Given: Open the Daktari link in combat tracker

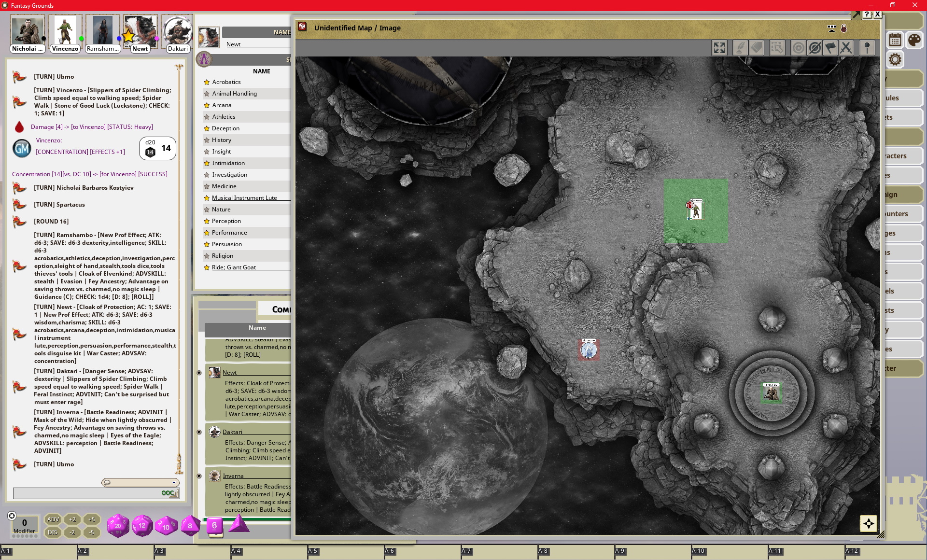Looking at the screenshot, I should point(232,432).
